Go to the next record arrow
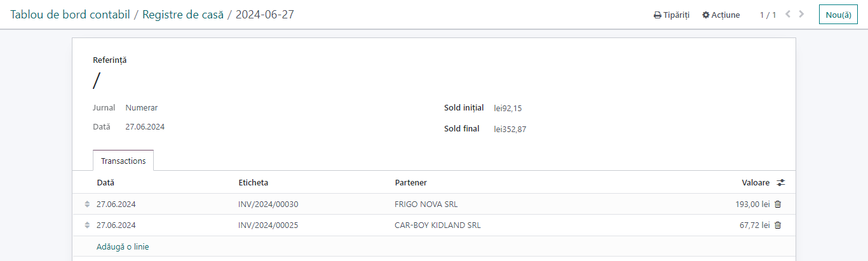This screenshot has width=868, height=261. pos(801,14)
